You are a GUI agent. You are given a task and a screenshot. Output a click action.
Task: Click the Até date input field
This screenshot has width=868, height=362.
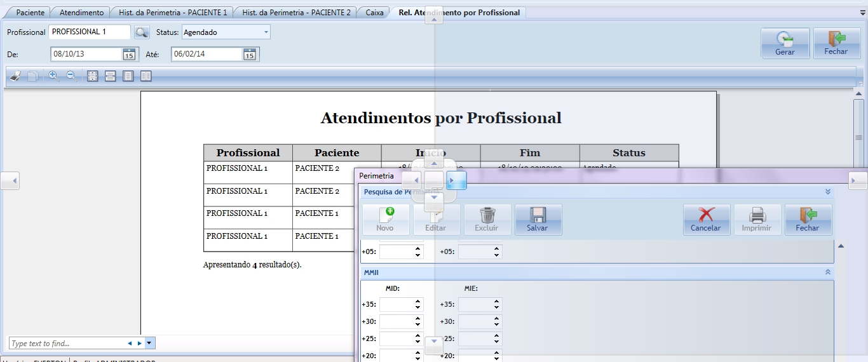point(207,55)
